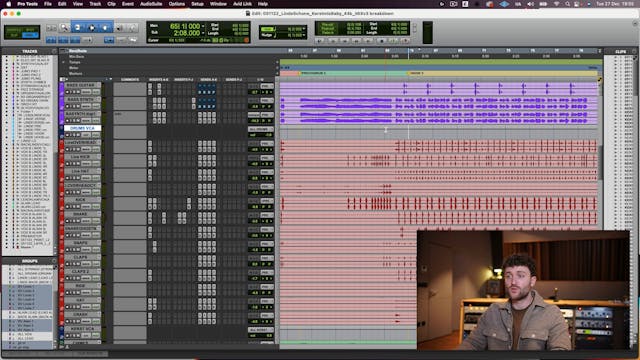
Task: Open the Apple menu
Action: [9, 4]
